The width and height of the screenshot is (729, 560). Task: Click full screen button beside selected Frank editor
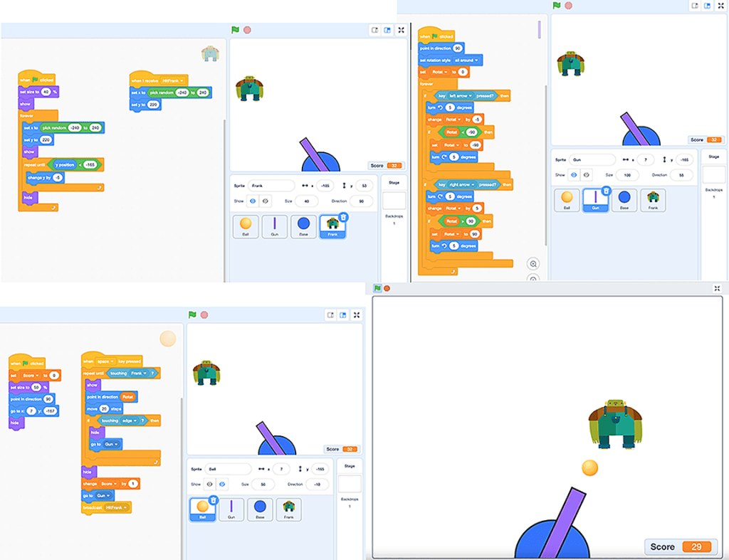tap(402, 30)
